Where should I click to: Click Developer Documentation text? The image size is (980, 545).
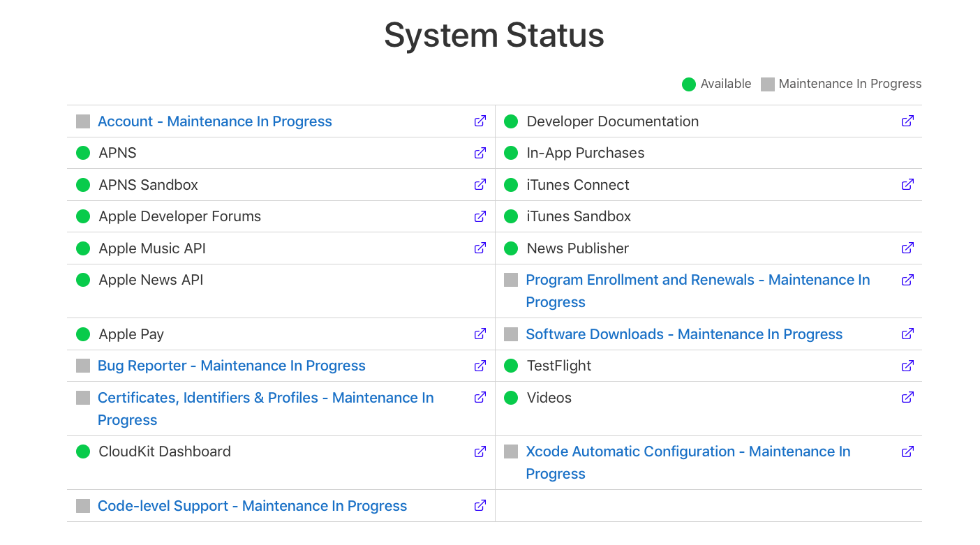(x=613, y=121)
